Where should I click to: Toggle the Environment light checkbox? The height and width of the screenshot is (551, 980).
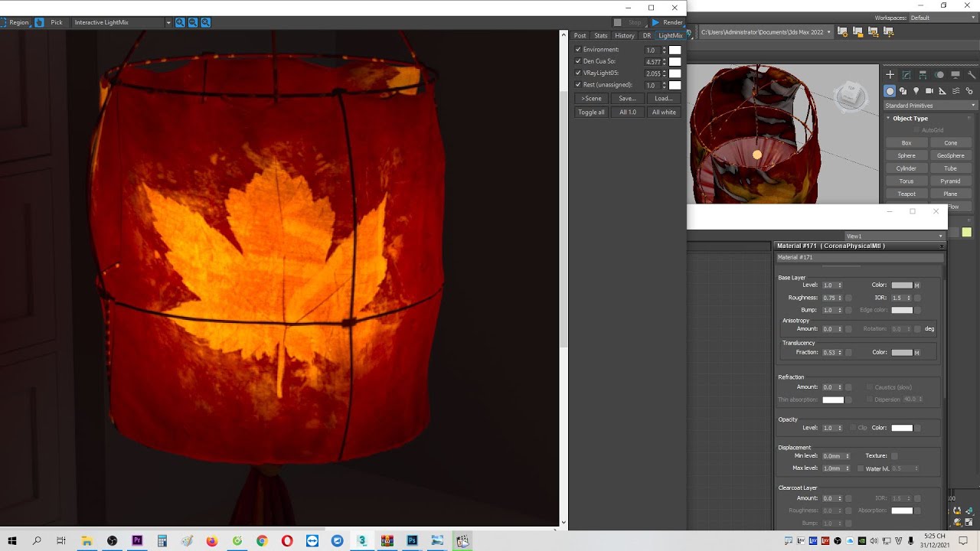(578, 50)
